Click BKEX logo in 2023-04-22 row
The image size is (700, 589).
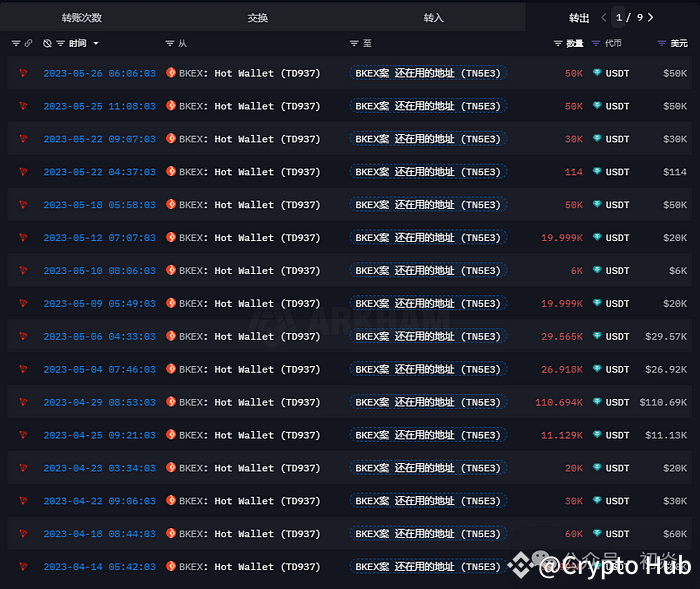point(171,501)
